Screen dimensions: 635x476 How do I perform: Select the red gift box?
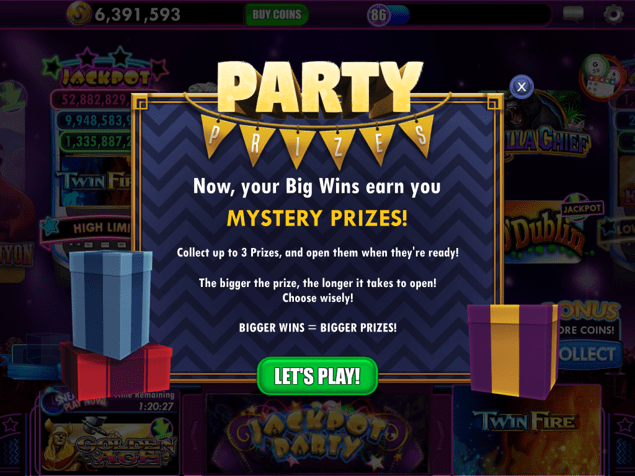117,373
